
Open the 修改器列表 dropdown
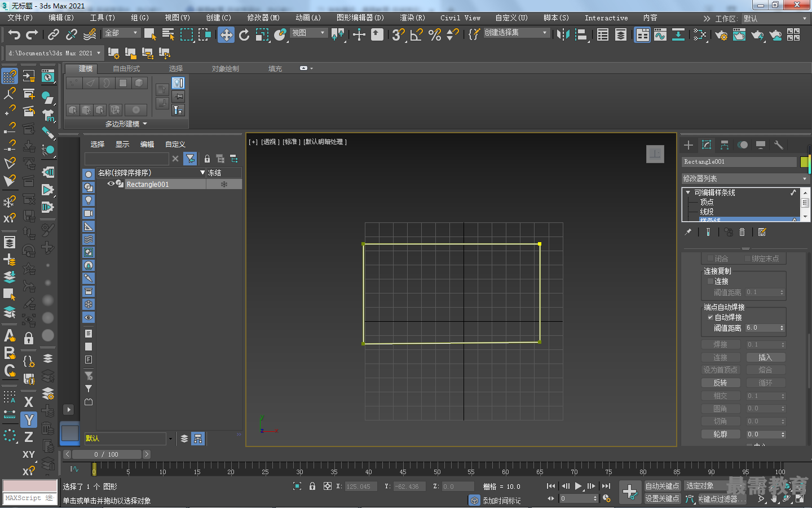745,178
